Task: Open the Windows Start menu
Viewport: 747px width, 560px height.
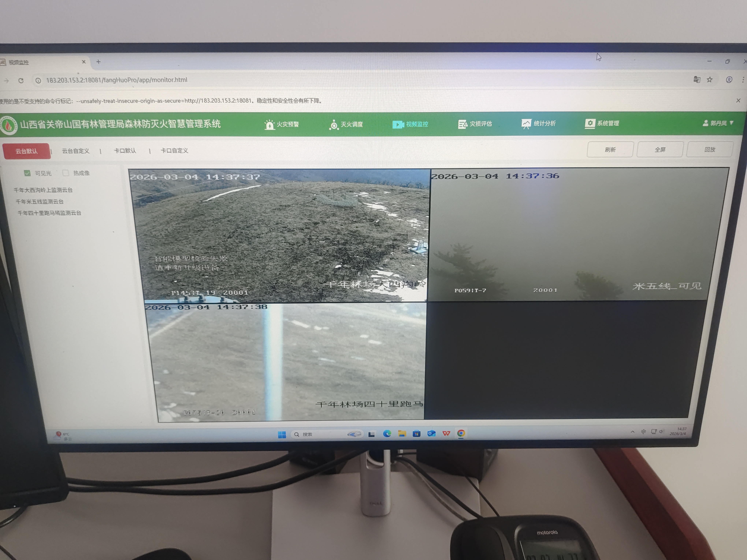Action: pyautogui.click(x=282, y=434)
